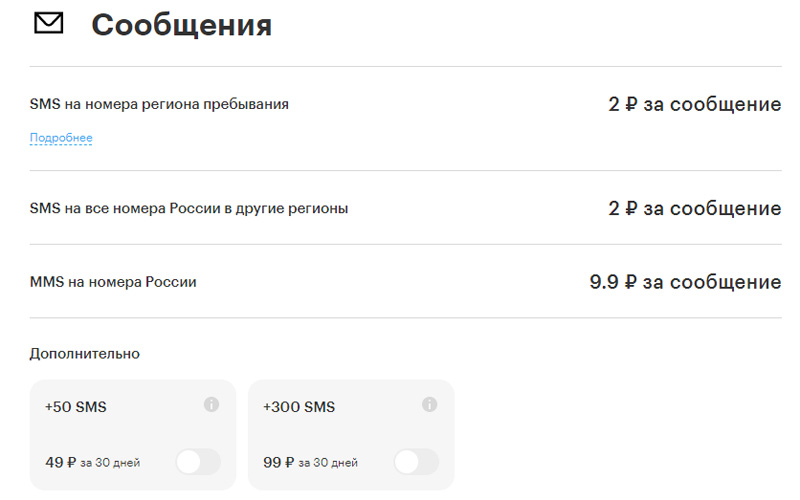Viewport: 800px width, 500px height.
Task: Enable the +300 SMS package toggle
Action: (x=416, y=462)
